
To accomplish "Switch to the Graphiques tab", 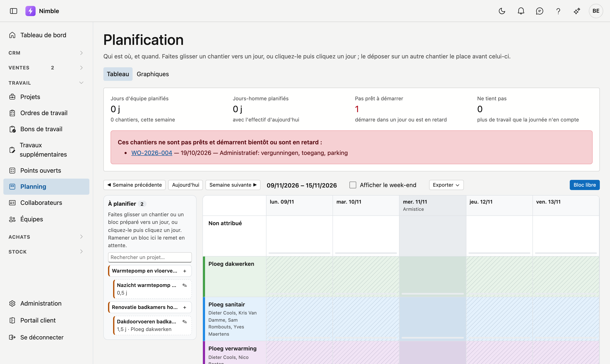I will click(x=153, y=74).
